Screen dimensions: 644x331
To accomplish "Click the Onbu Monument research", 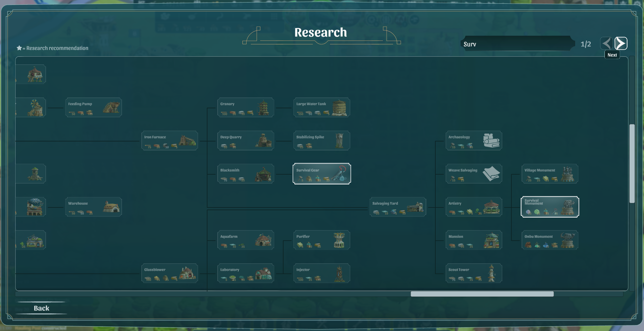I will pyautogui.click(x=549, y=240).
